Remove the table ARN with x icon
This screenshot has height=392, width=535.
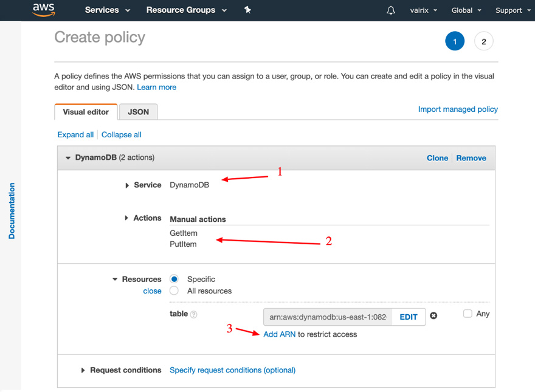click(433, 316)
